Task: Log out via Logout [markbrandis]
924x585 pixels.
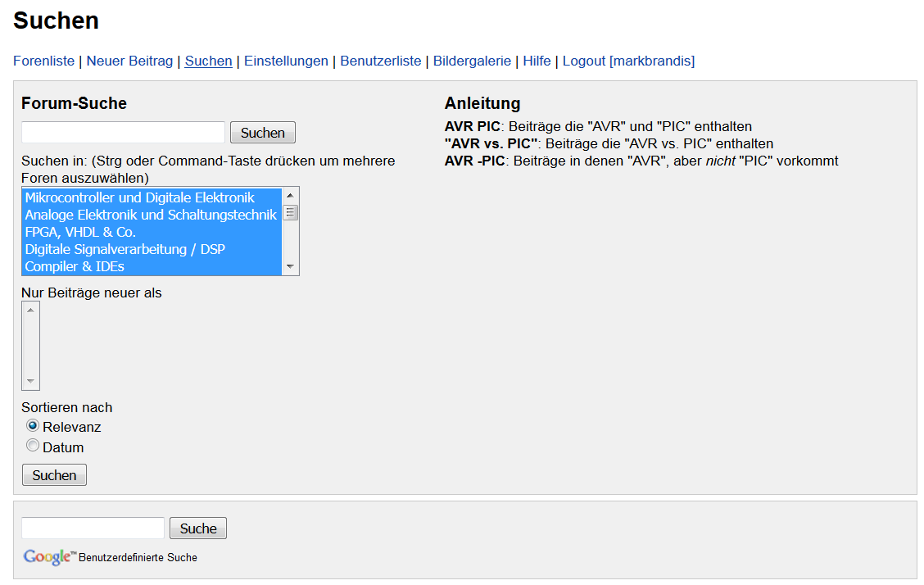Action: (x=629, y=61)
